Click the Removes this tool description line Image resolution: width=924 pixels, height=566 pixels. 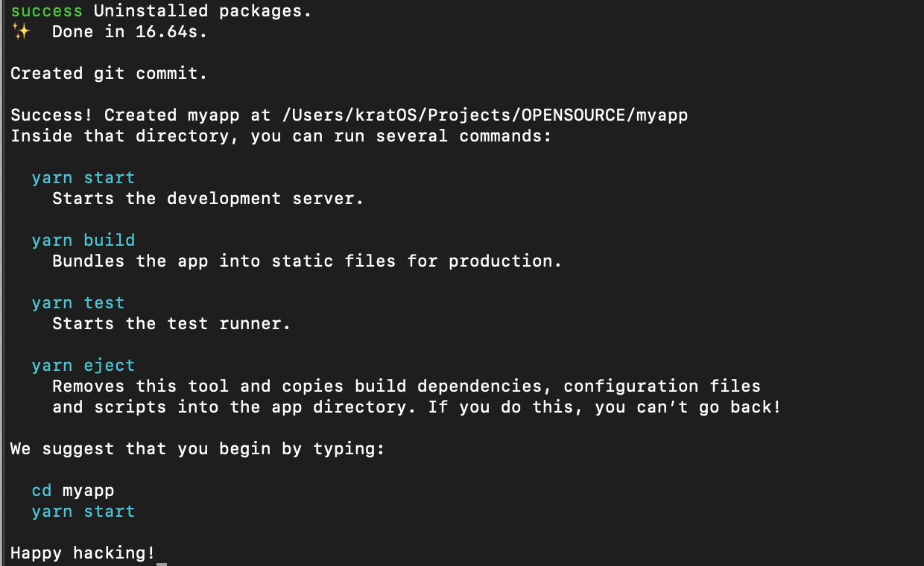[x=406, y=387]
